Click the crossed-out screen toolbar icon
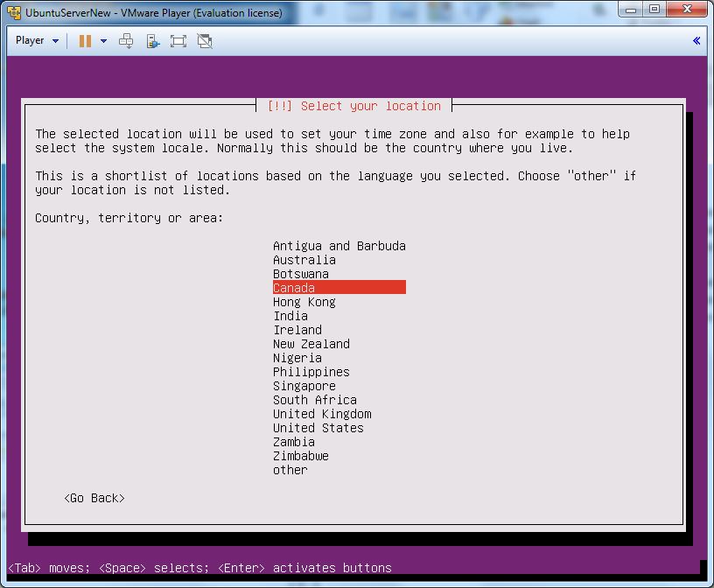 pos(205,41)
